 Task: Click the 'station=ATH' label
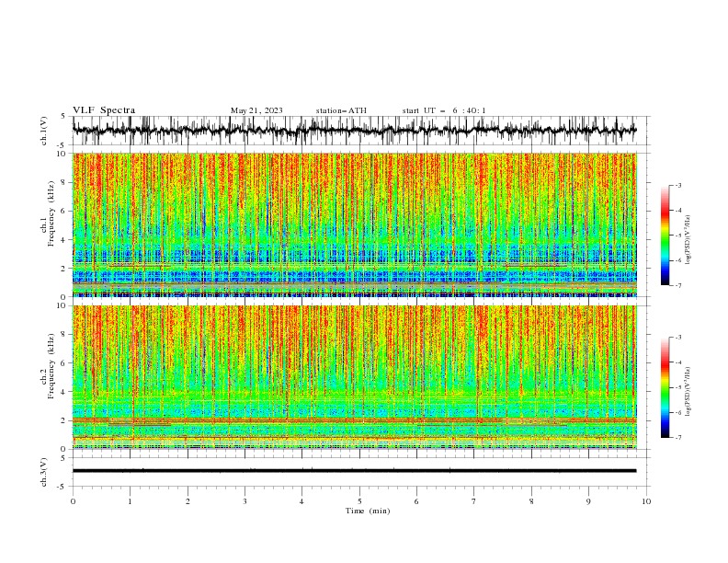tap(341, 110)
